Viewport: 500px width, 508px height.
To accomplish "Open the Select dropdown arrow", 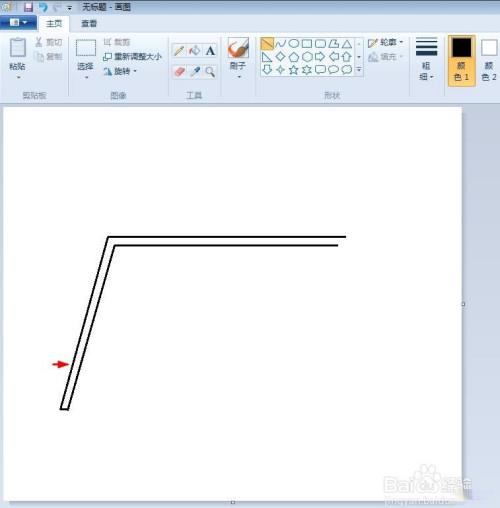I will click(86, 78).
